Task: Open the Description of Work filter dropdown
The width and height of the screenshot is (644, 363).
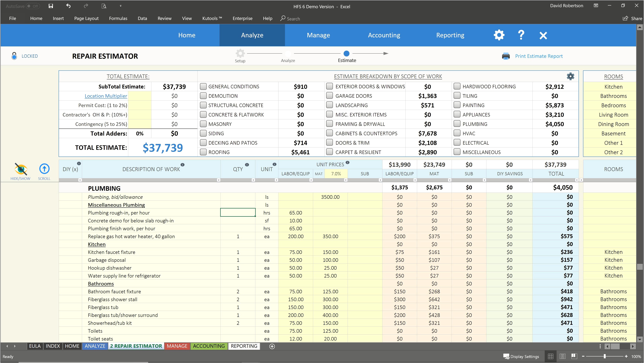Action: pos(219,180)
